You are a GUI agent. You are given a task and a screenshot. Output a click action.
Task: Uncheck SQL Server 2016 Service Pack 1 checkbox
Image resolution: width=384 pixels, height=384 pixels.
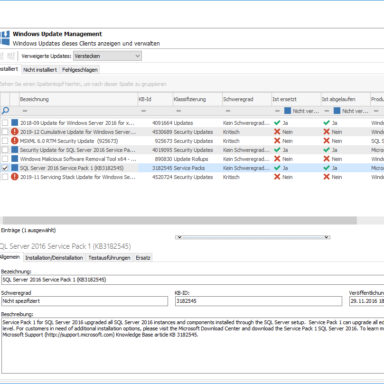5,168
